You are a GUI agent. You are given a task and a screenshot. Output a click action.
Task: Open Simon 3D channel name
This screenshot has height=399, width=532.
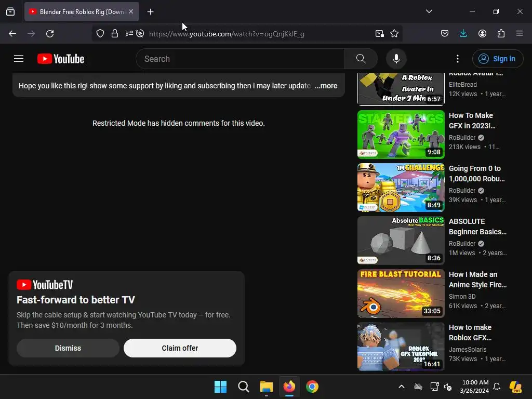click(x=462, y=297)
